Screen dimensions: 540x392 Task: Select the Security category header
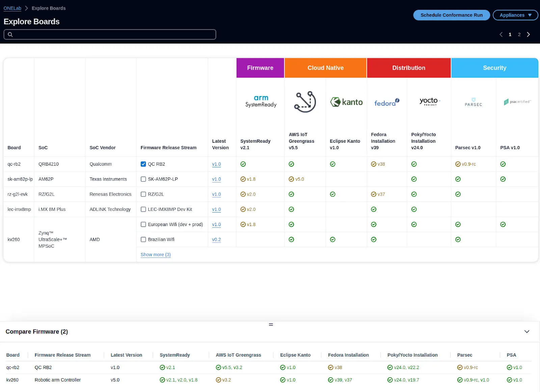494,68
